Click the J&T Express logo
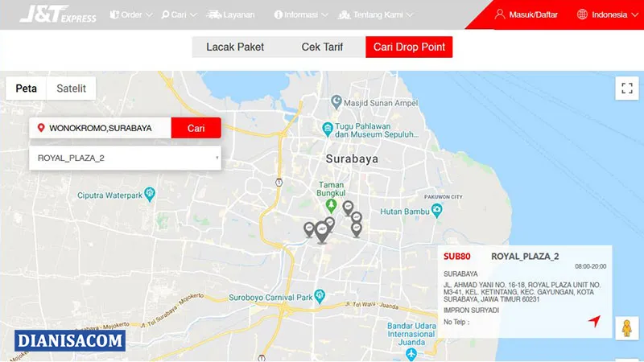This screenshot has height=362, width=644. [58, 14]
